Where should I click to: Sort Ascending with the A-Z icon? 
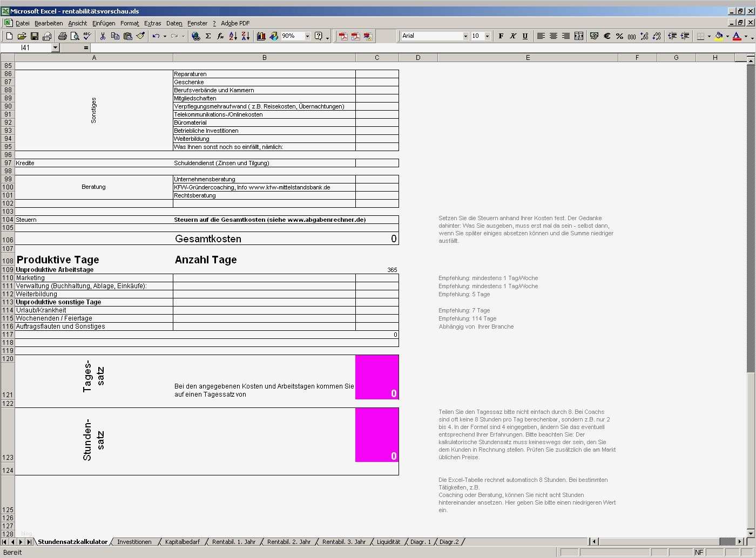pos(232,36)
